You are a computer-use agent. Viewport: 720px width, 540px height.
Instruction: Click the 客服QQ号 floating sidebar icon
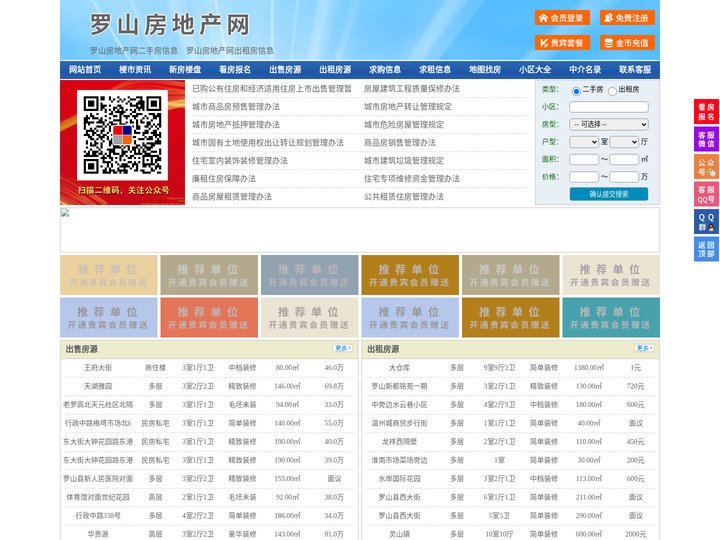tap(706, 194)
